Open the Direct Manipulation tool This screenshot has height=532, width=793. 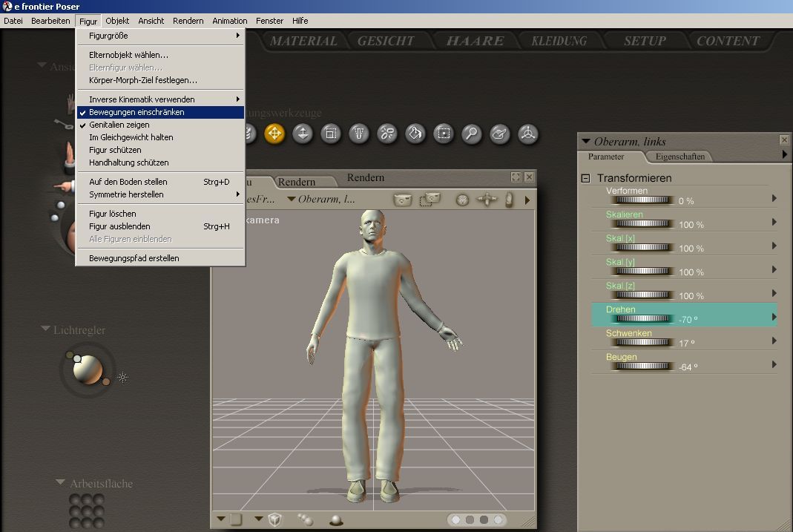click(527, 134)
